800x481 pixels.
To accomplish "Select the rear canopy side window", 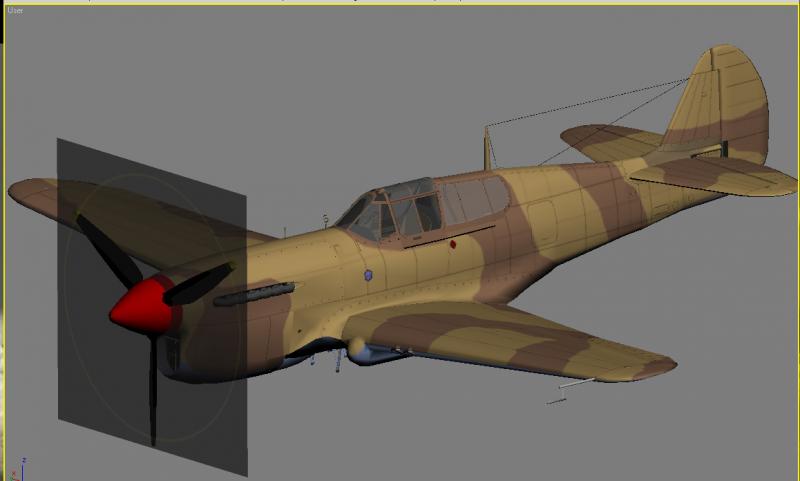I will 474,199.
